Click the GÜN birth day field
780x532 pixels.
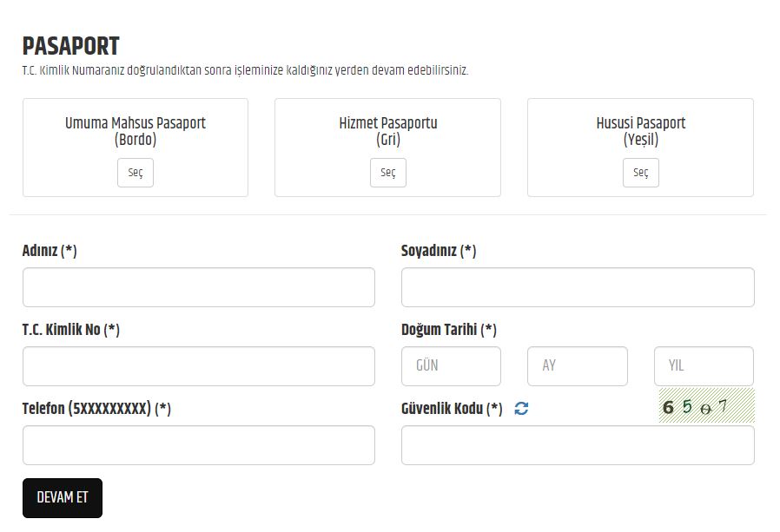[451, 366]
